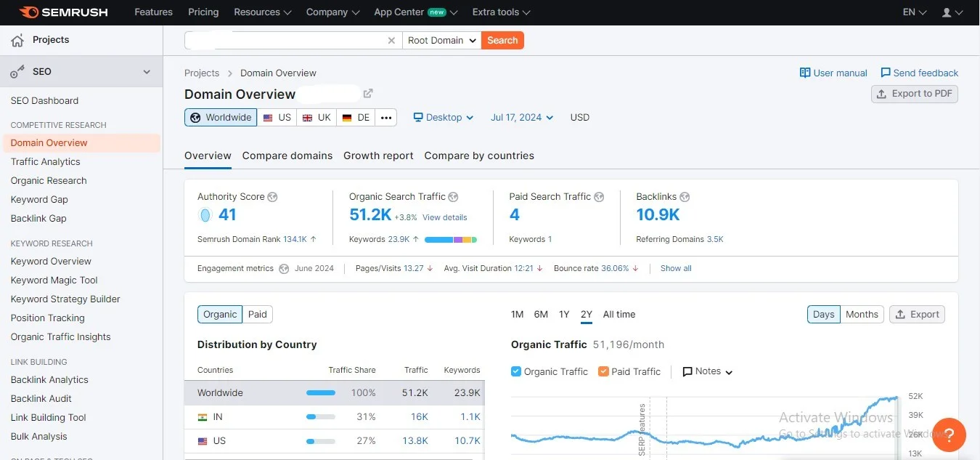Screen dimensions: 980x460
Task: Expand the App Center menu
Action: tap(416, 12)
